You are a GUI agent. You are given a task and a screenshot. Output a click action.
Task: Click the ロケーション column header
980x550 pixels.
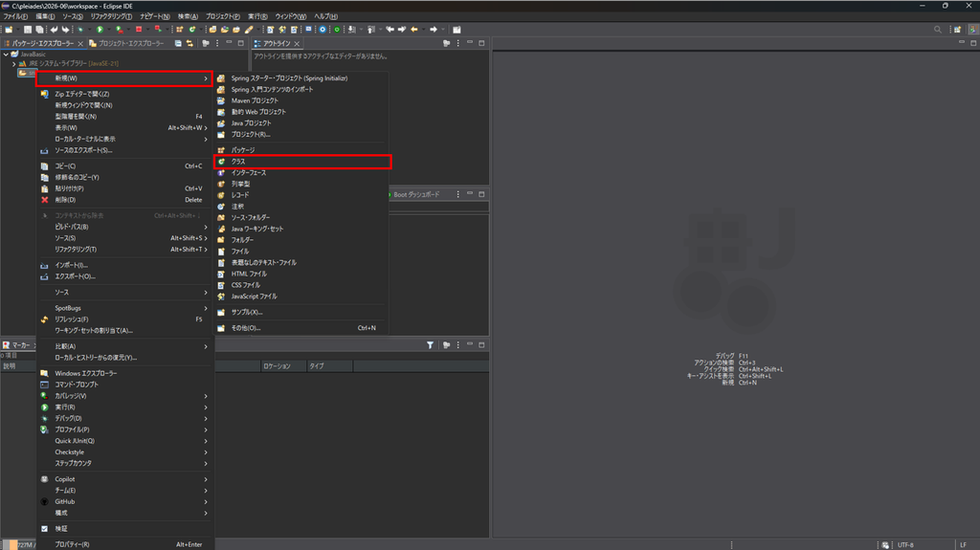coord(282,366)
